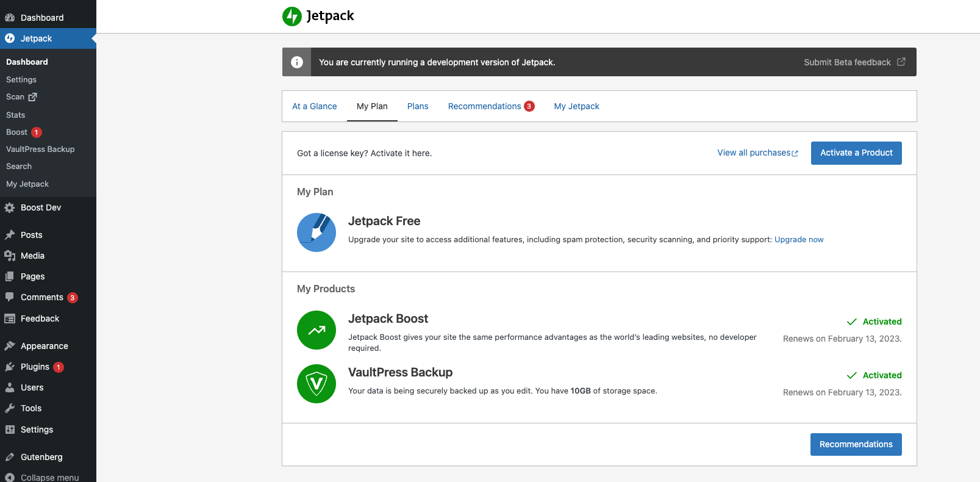
Task: Click the Settings sliders icon in main menu
Action: (10, 430)
